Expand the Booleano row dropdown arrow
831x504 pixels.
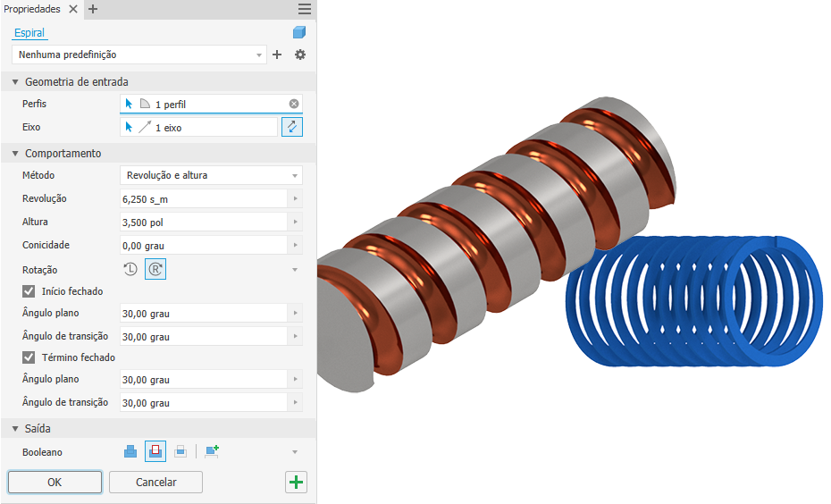tap(295, 452)
